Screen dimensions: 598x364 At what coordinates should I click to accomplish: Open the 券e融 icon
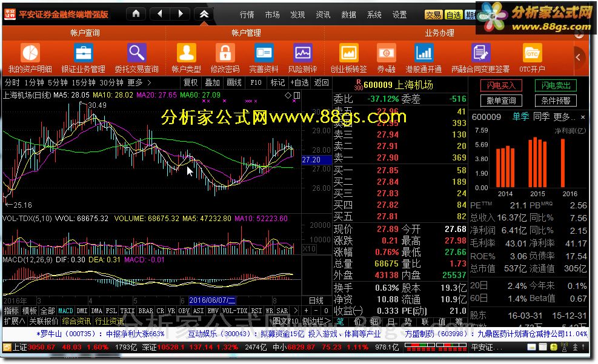pyautogui.click(x=387, y=53)
